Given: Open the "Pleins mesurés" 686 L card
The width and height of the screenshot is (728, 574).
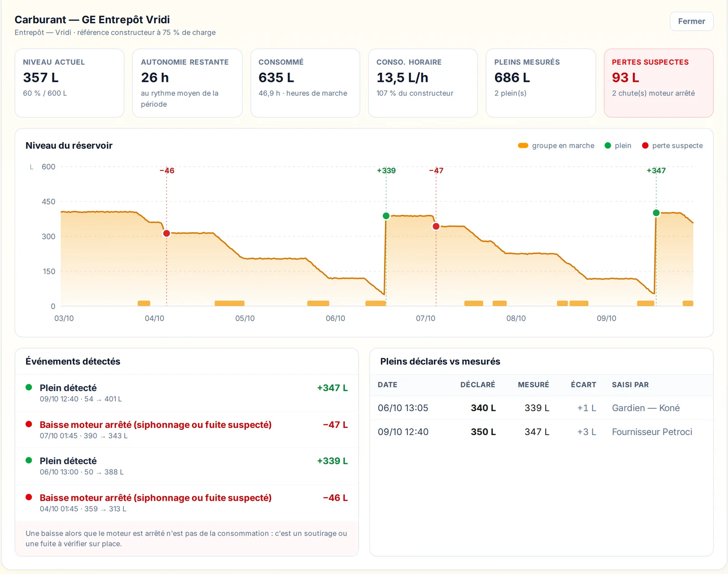Looking at the screenshot, I should tap(541, 83).
